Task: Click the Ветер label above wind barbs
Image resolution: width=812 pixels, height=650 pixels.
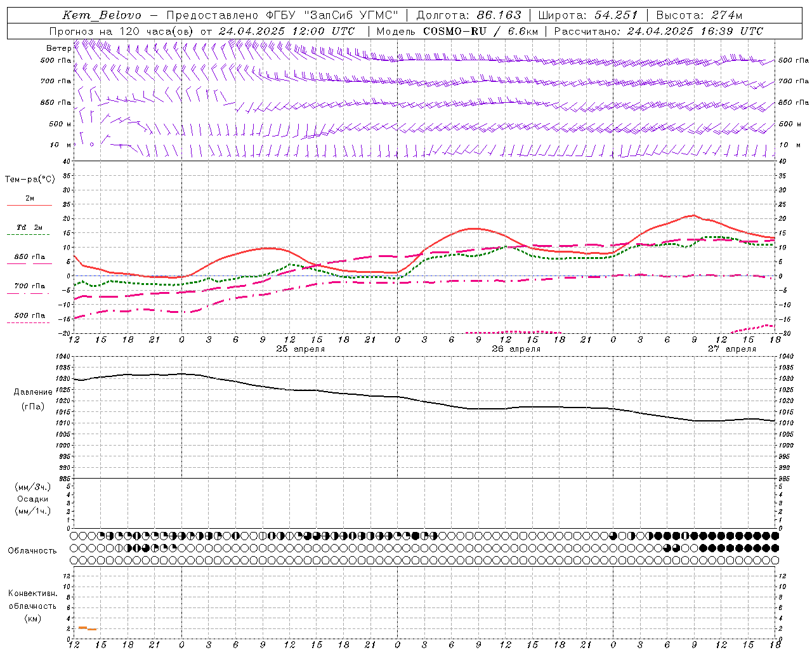Action: pyautogui.click(x=58, y=48)
